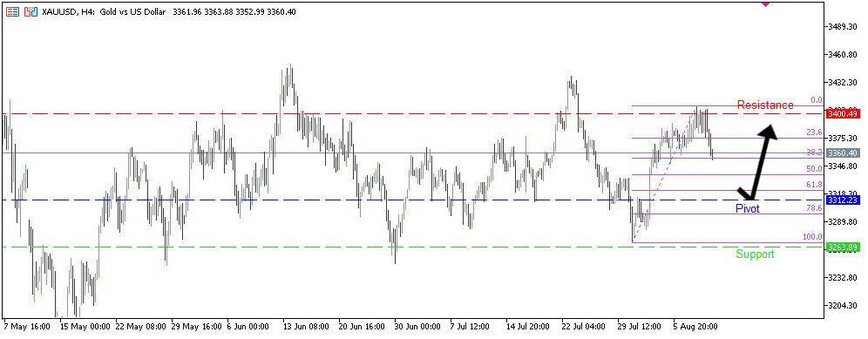Screen dimensions: 868x339
Task: Click the 22 Jul 04:00 time label
Action: tap(584, 328)
